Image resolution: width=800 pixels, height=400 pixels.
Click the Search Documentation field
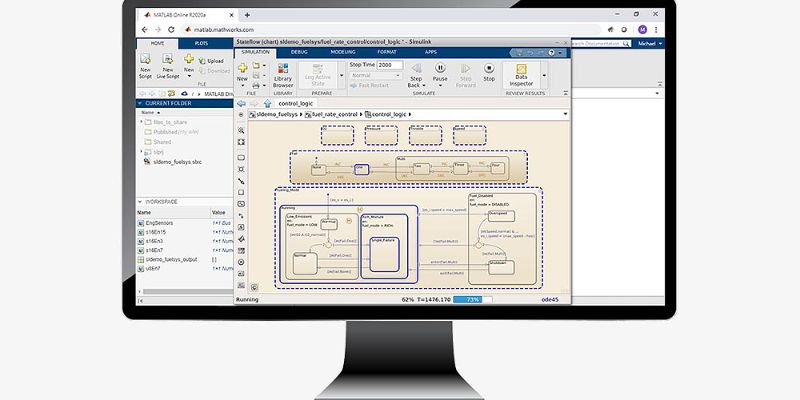[599, 44]
